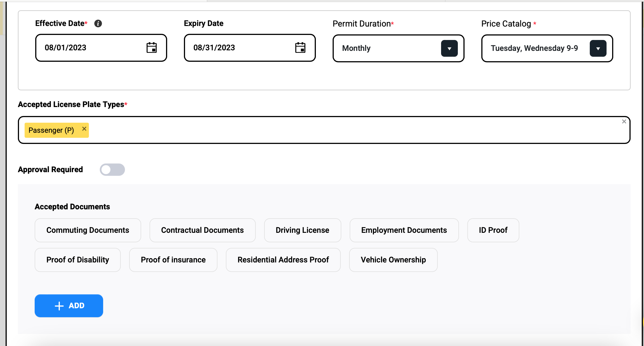Open the Effective Date calendar picker
This screenshot has height=346, width=644.
click(x=151, y=48)
